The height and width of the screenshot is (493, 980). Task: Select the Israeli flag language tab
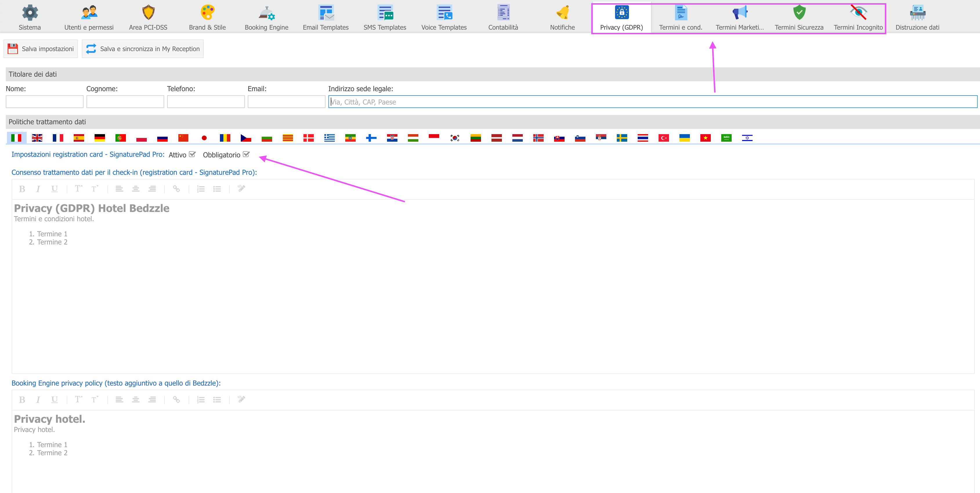(747, 138)
